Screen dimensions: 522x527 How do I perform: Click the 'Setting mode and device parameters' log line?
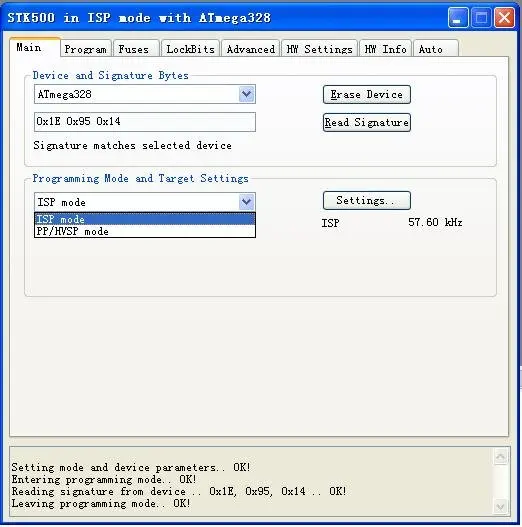[x=131, y=467]
